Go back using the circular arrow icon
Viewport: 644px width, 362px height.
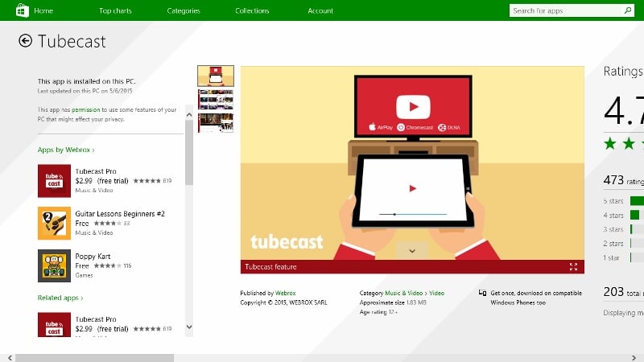pyautogui.click(x=25, y=41)
